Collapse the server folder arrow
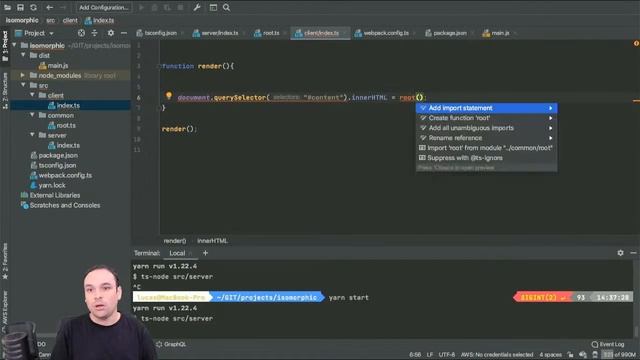This screenshot has height=360, width=640. [x=32, y=135]
